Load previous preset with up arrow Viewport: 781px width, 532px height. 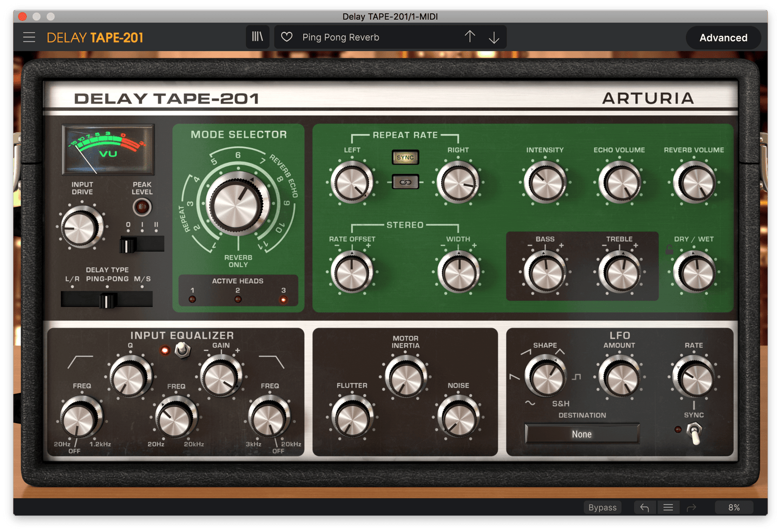tap(470, 37)
